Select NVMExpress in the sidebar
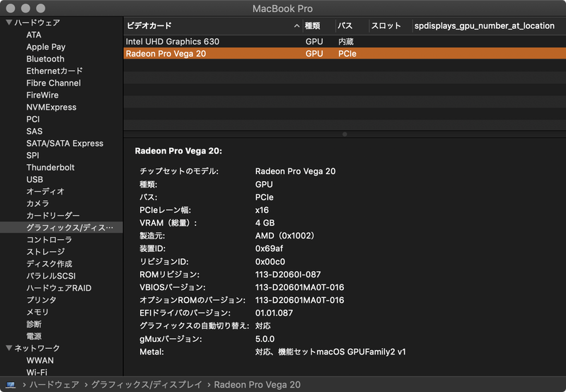The width and height of the screenshot is (566, 392). tap(51, 108)
